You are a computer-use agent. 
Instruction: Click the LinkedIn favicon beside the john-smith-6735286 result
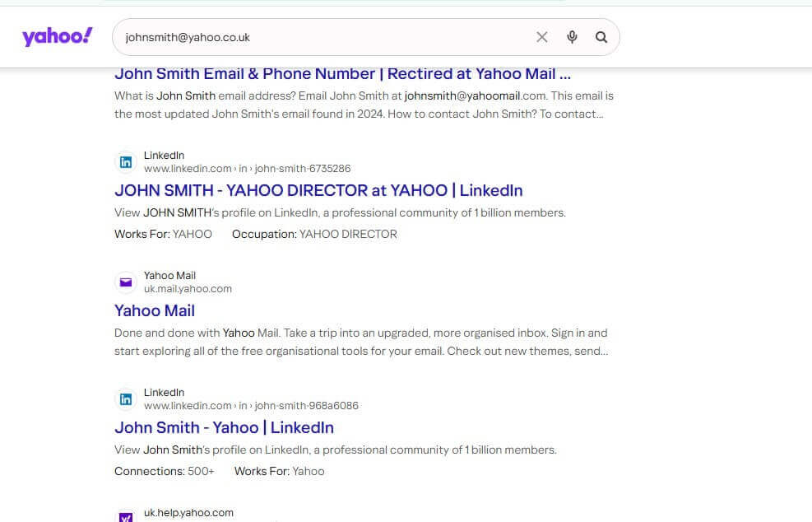(126, 162)
